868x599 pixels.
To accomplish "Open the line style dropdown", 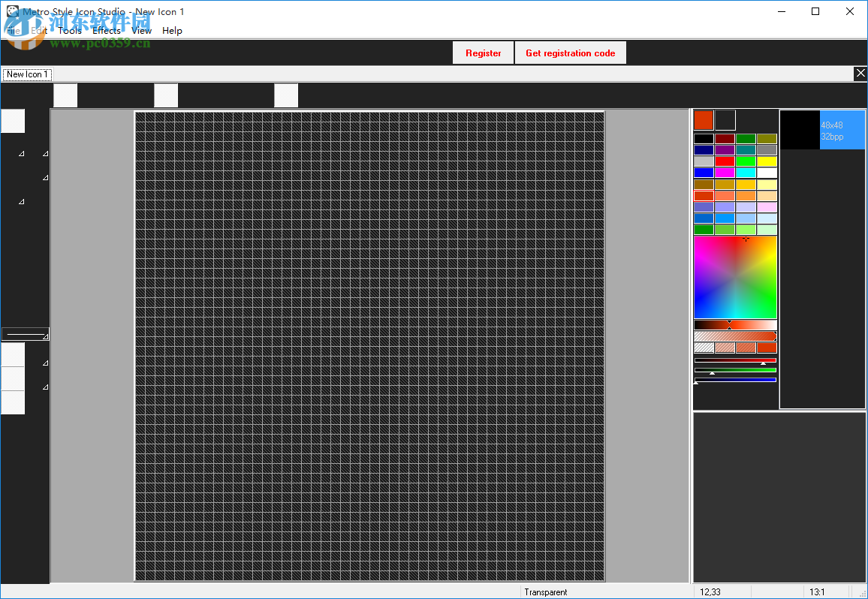I will [x=26, y=334].
